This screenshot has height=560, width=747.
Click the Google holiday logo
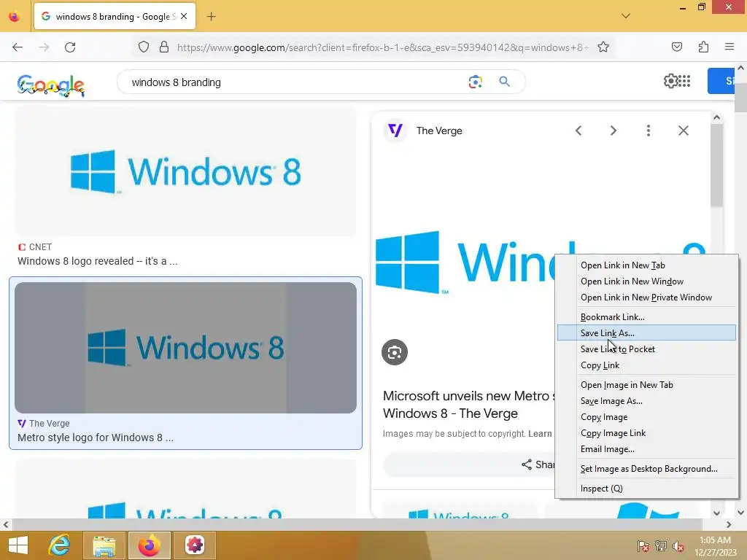pos(51,85)
